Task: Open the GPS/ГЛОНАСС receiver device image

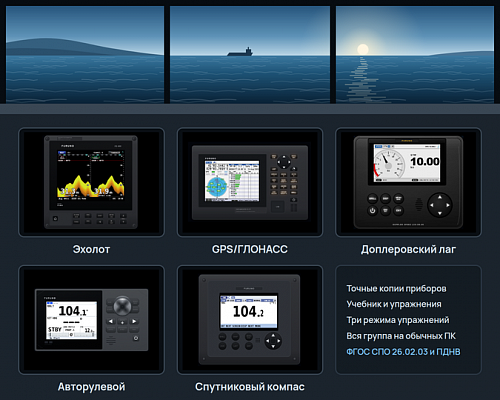Action: pos(250,182)
